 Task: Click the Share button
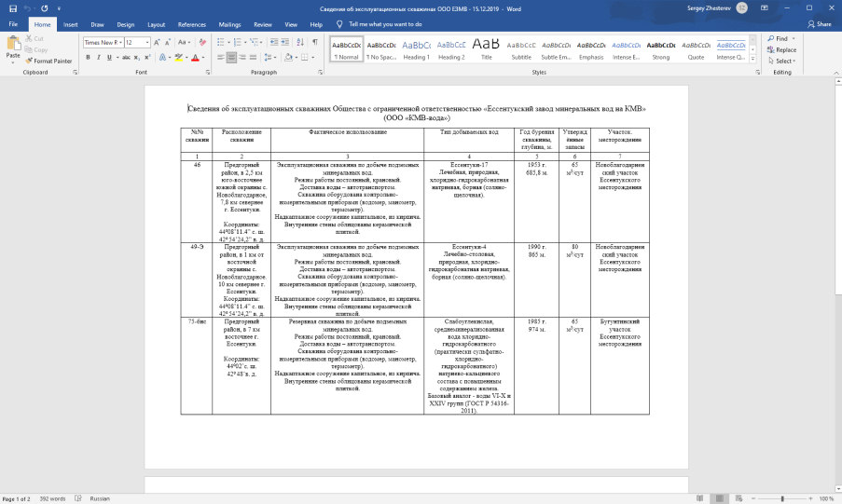(x=820, y=24)
